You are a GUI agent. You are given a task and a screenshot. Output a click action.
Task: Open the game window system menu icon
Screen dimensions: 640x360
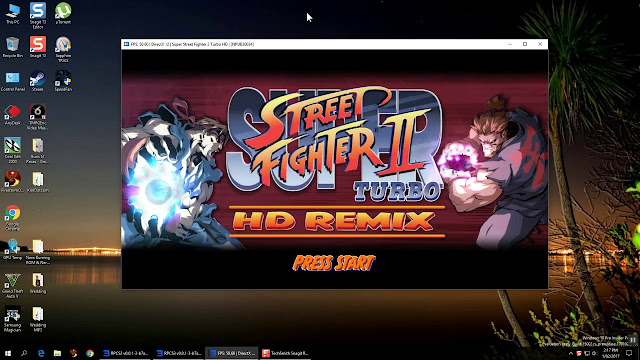(x=127, y=44)
